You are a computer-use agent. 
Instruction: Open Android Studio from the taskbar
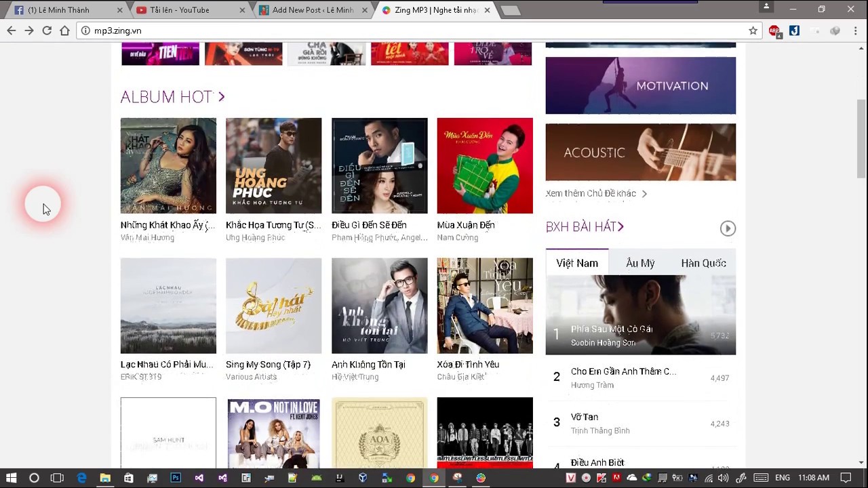click(x=316, y=478)
